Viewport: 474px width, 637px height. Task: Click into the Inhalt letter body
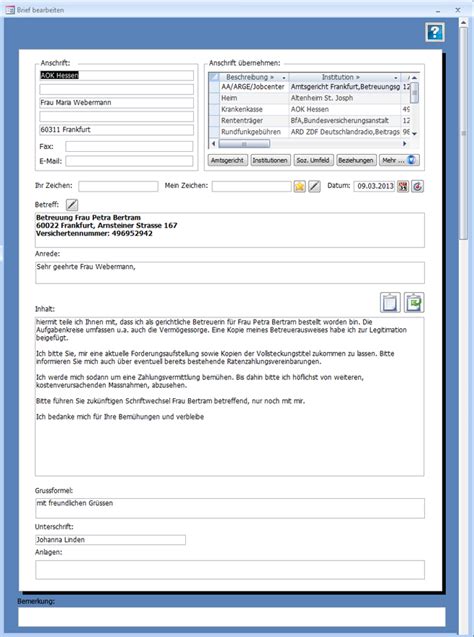229,396
